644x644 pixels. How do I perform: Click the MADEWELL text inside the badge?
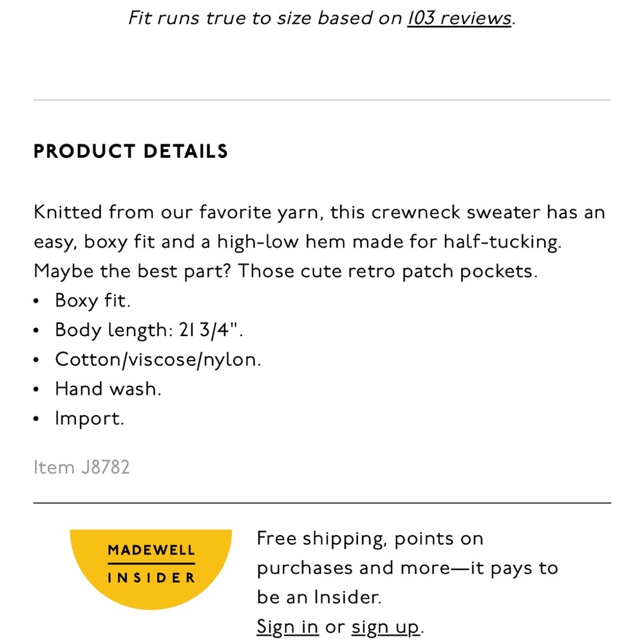click(x=151, y=549)
